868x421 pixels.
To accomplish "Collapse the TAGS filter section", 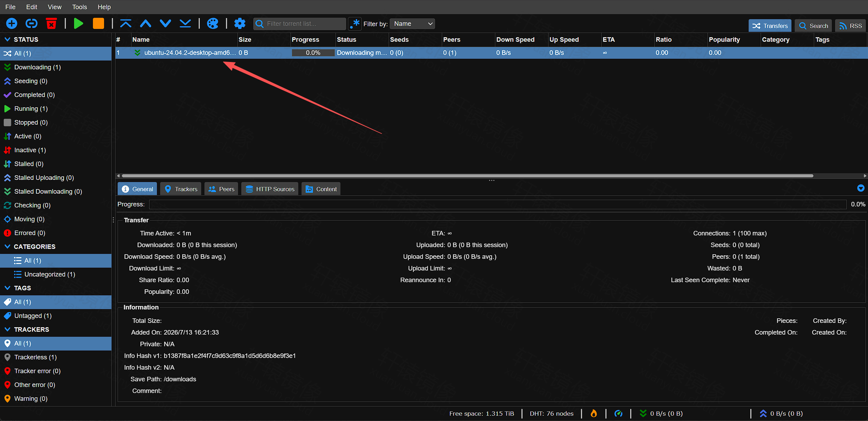I will (7, 288).
